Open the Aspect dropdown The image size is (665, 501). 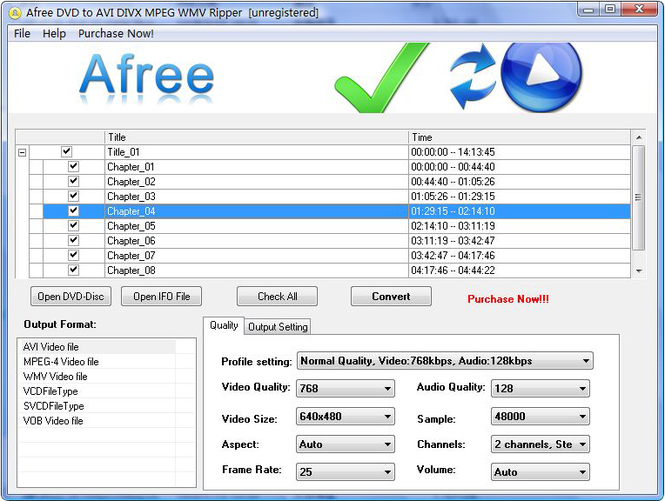(345, 444)
